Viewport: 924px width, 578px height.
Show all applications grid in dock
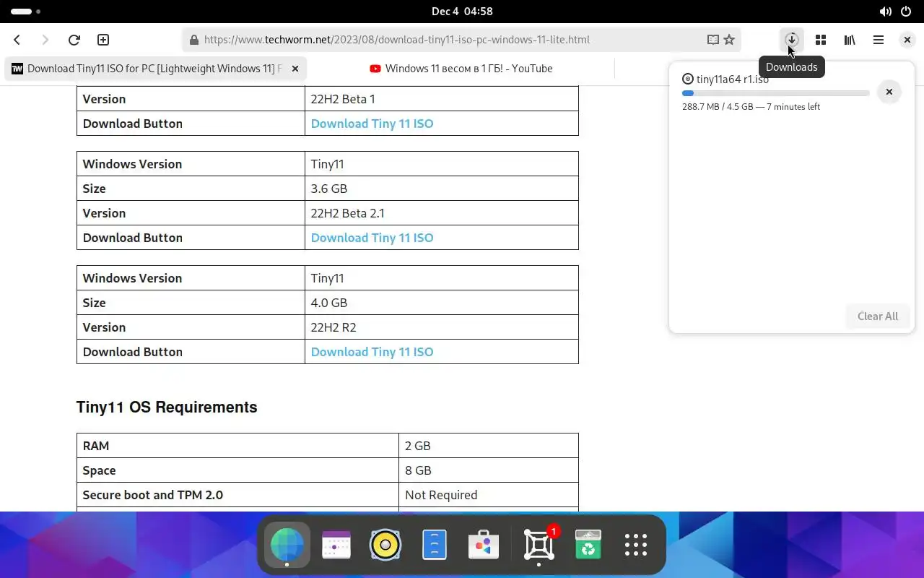click(636, 545)
